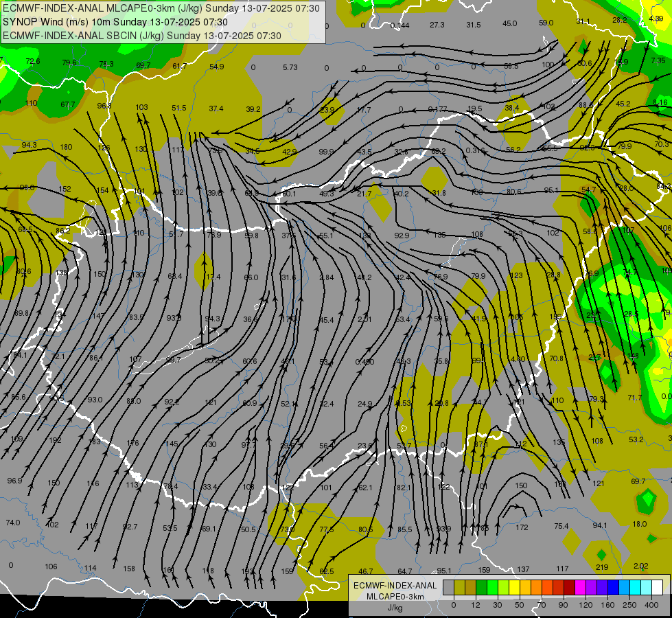Click the map value 4.40
672x618 pixels.
pyautogui.click(x=518, y=358)
